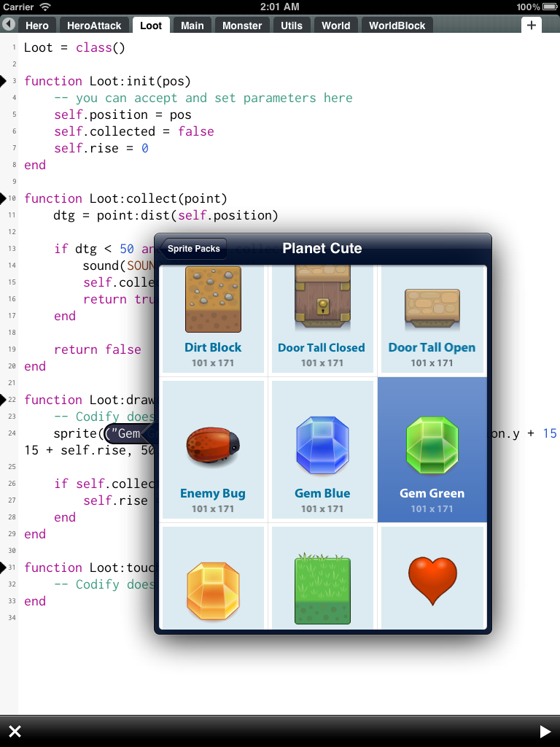Screen dimensions: 560x747
Task: Tap the number 15 at end of line 24
Action: [x=550, y=433]
